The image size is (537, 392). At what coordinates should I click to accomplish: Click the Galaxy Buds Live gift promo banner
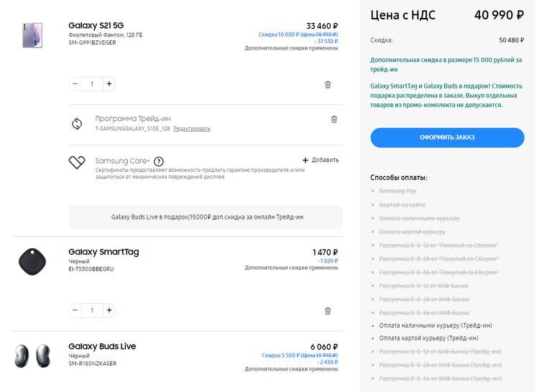coord(206,216)
